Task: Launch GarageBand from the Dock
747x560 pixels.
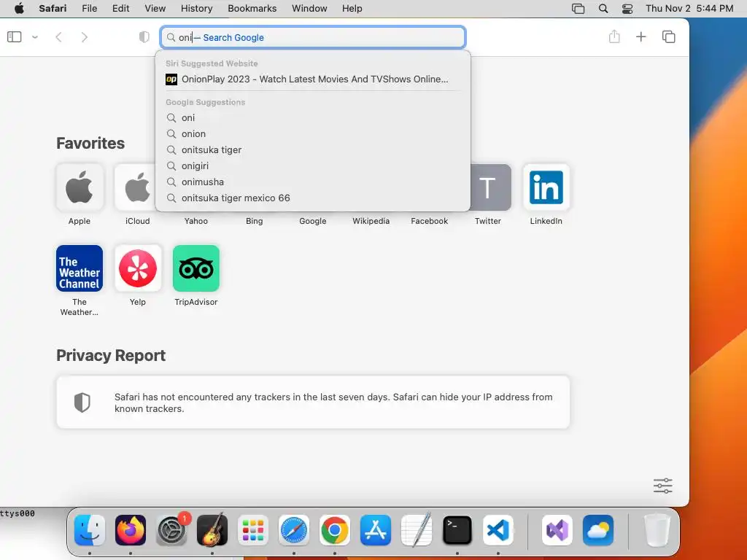Action: 212,530
